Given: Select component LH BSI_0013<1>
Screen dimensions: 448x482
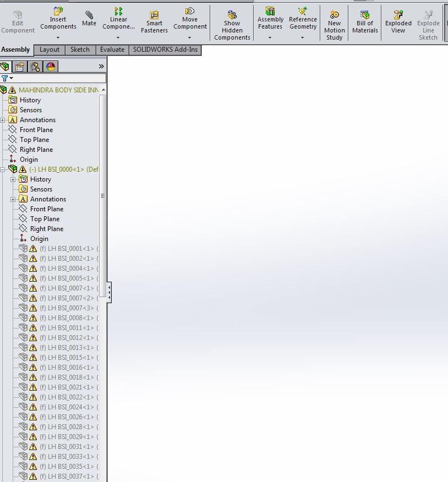Looking at the screenshot, I should click(69, 348).
